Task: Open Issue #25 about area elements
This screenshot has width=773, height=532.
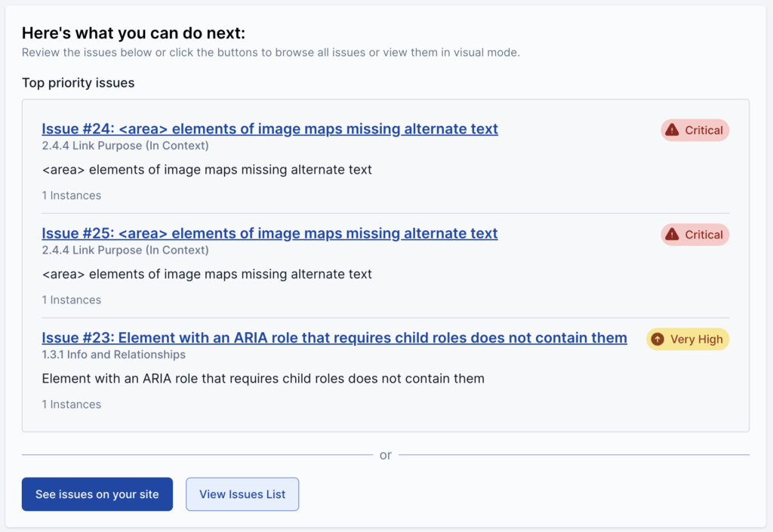Action: tap(269, 234)
